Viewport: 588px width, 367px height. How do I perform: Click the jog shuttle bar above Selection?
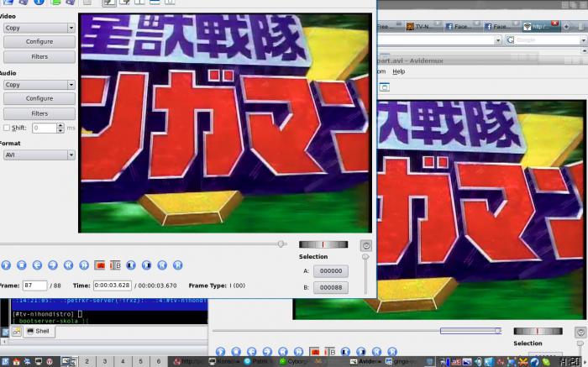(x=323, y=244)
